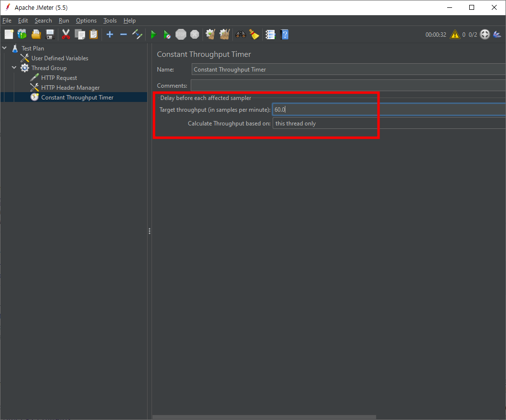Copy the selected element with Copy icon
The height and width of the screenshot is (420, 506).
point(80,34)
